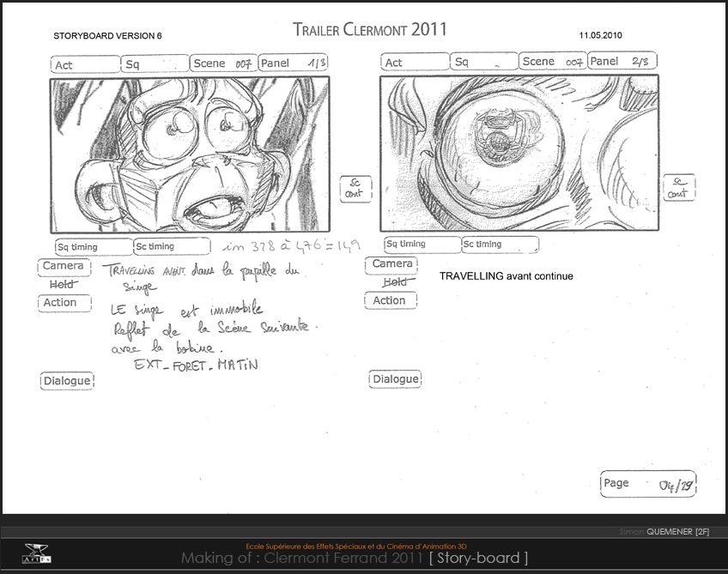The width and height of the screenshot is (728, 574).
Task: Click the Act field above the monkey sketch
Action: point(85,64)
